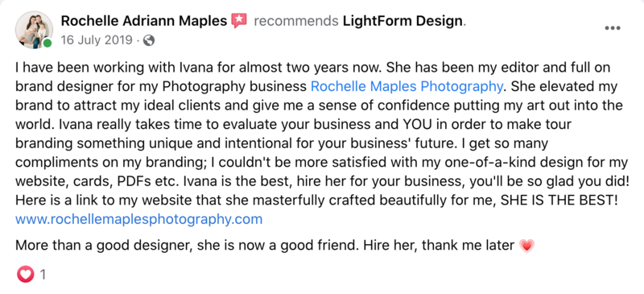The image size is (644, 294).
Task: Show who reacted via the count 1
Action: click(x=43, y=275)
